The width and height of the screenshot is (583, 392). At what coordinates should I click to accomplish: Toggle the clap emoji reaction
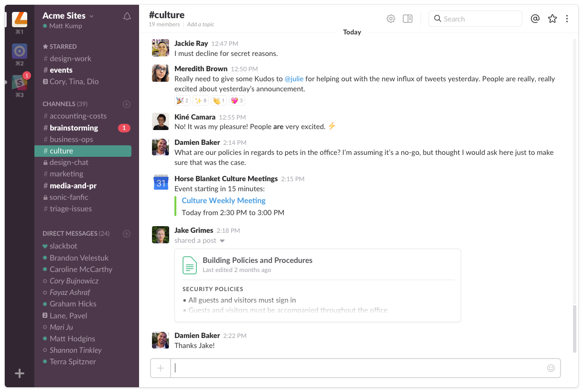(218, 100)
